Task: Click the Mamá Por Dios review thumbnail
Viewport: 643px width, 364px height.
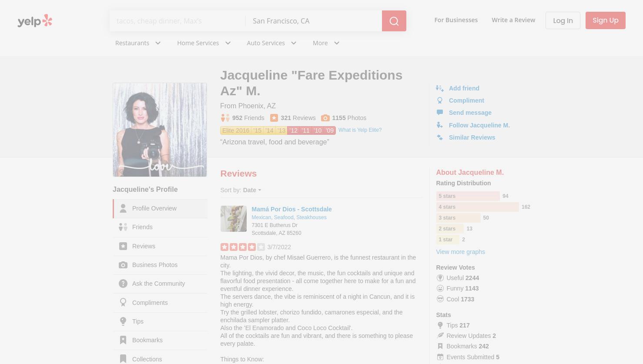Action: (234, 219)
